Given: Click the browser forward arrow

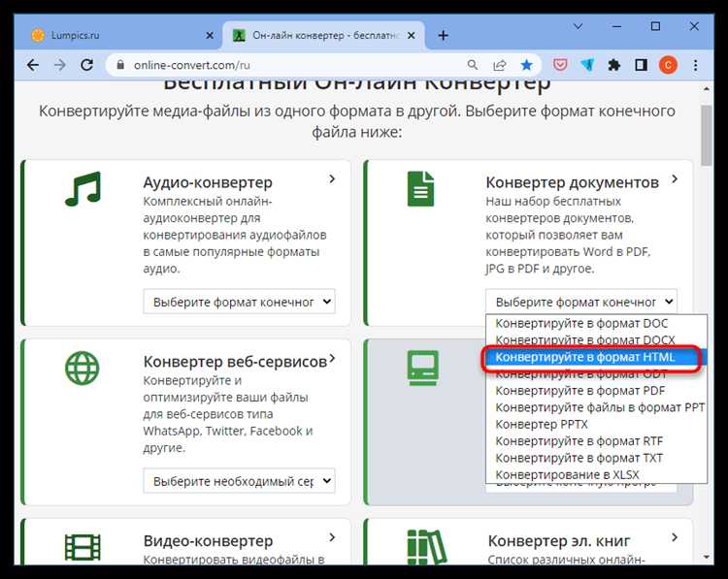Looking at the screenshot, I should pyautogui.click(x=60, y=65).
